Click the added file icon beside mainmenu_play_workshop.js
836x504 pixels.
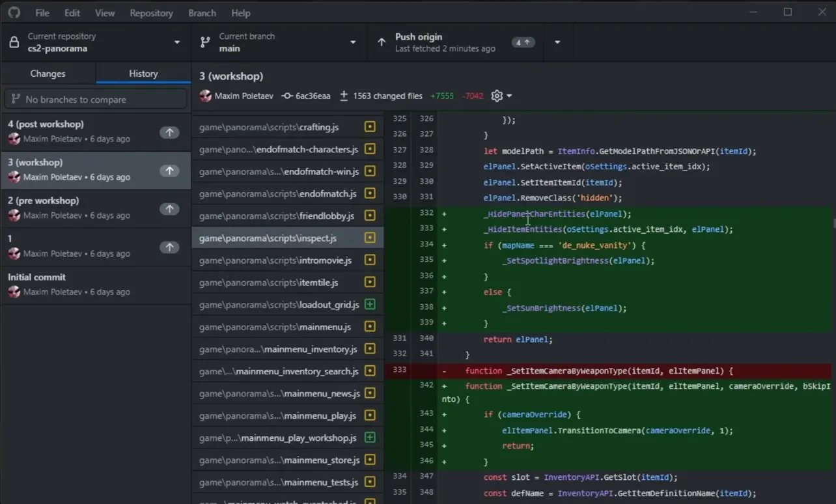click(x=370, y=438)
